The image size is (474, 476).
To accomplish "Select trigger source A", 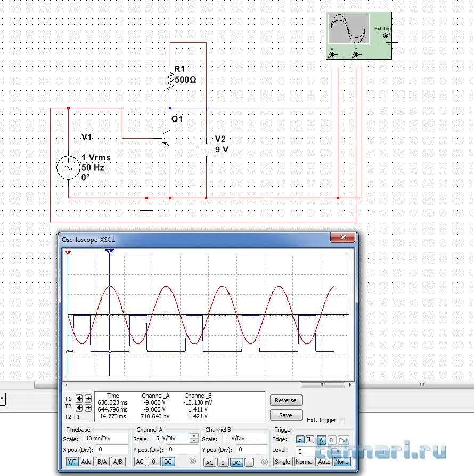I will click(321, 440).
